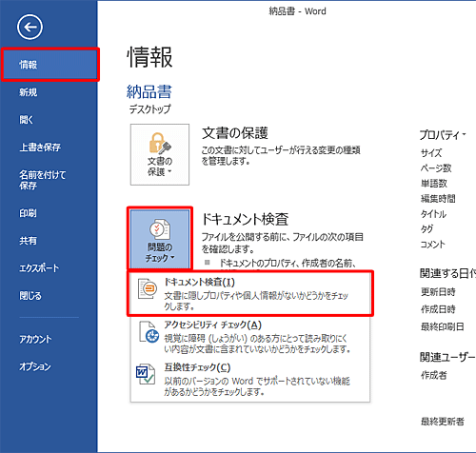Select 開く in the backstage menu
The image size is (476, 453).
point(26,120)
